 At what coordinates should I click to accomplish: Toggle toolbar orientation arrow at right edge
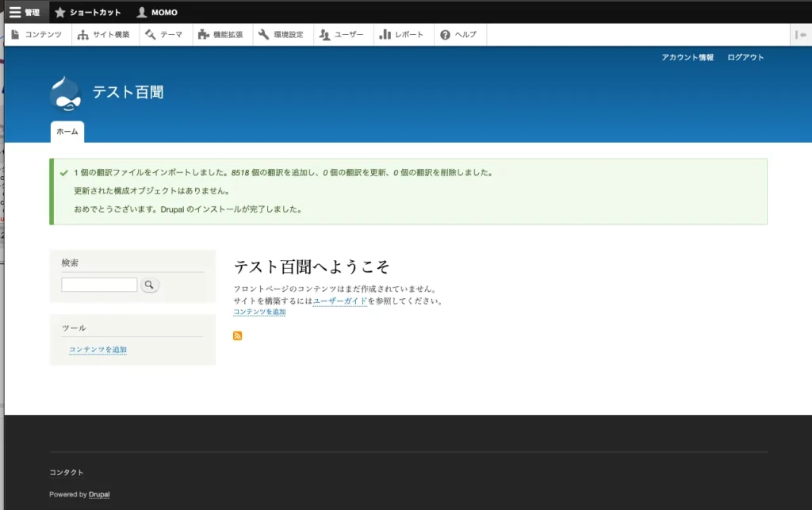801,35
